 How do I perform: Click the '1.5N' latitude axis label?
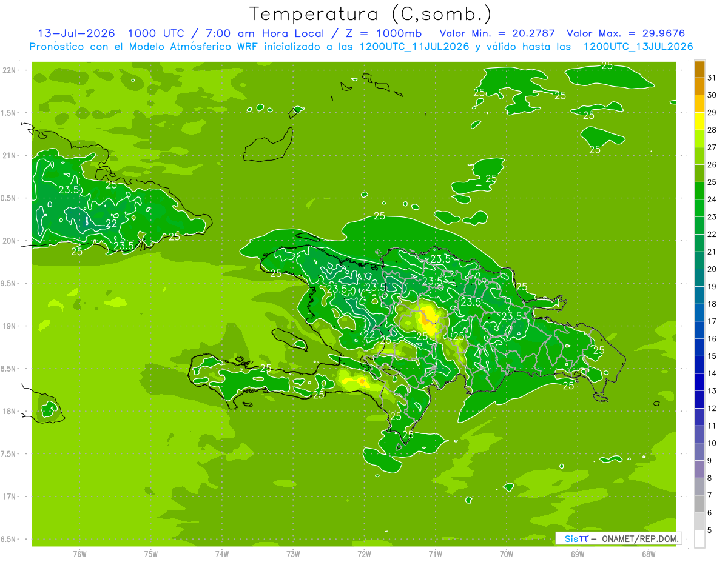click(x=10, y=113)
